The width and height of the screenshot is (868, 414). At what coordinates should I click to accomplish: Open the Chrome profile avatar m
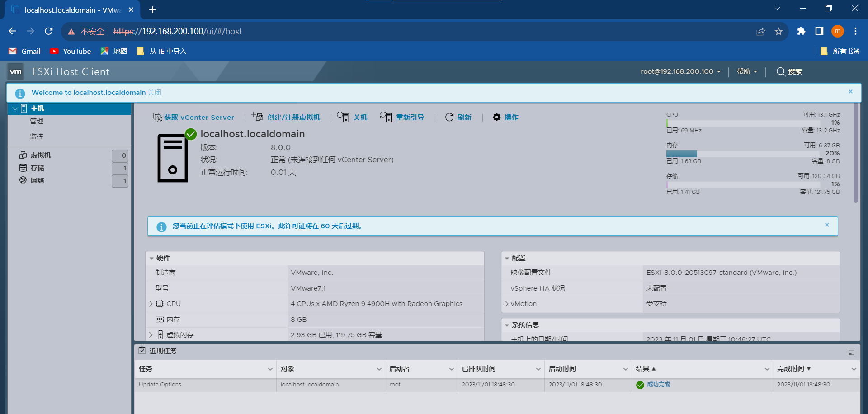point(838,31)
